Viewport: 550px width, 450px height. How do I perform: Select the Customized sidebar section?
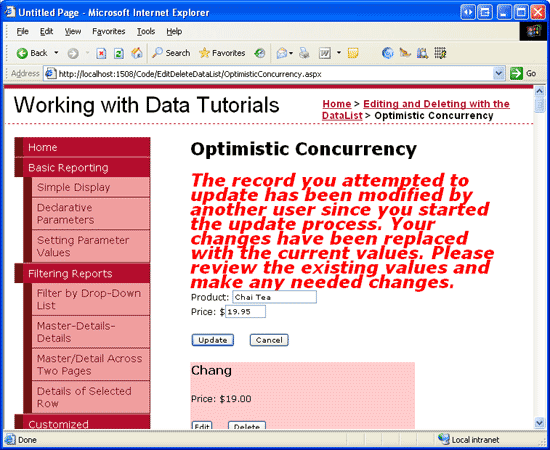[86, 422]
